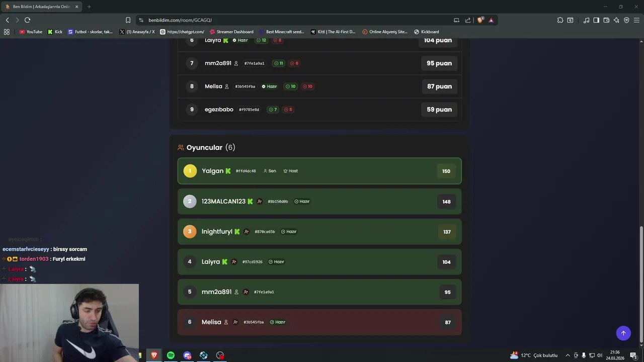This screenshot has width=644, height=362.
Task: Click the add-friend icon beside 123MALCAN123
Action: (x=260, y=202)
